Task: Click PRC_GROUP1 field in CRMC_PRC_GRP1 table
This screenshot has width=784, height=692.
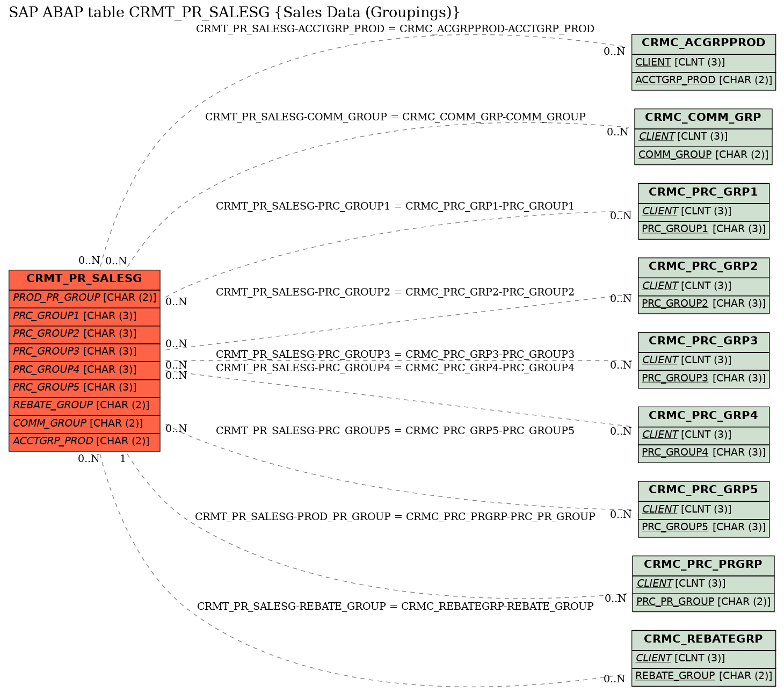Action: point(703,229)
